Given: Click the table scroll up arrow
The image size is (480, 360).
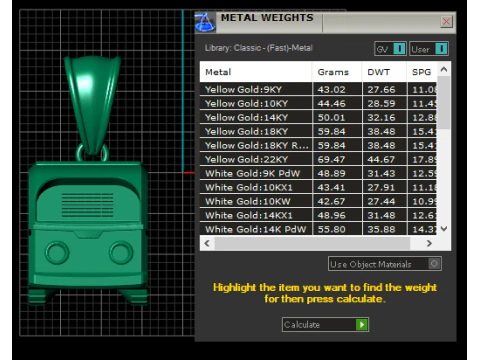Looking at the screenshot, I should click(x=444, y=69).
